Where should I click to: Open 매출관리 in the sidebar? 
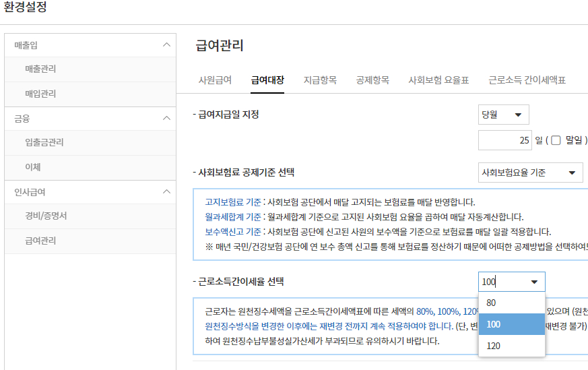point(40,69)
